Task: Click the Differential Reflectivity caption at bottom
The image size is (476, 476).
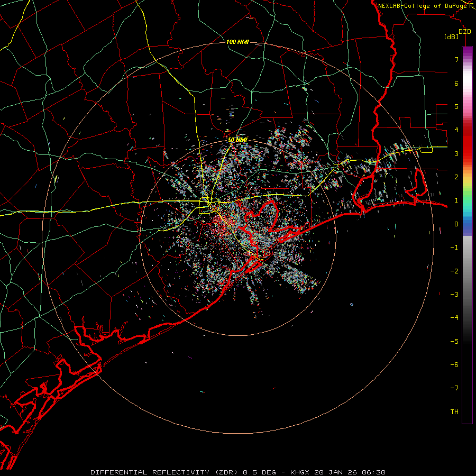Action: [237, 472]
